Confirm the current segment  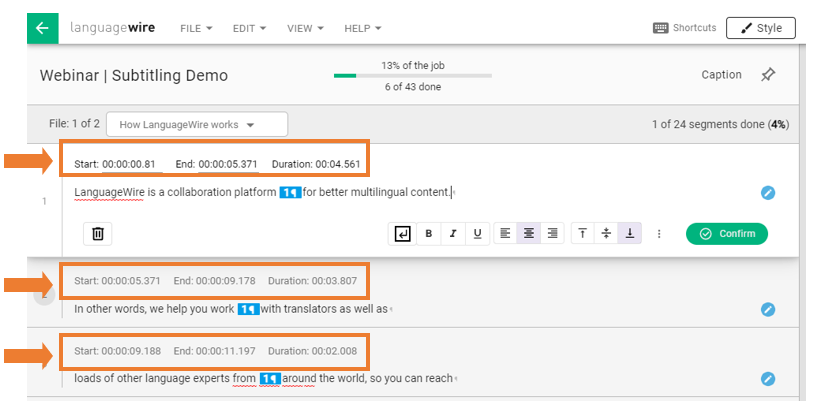tap(727, 234)
